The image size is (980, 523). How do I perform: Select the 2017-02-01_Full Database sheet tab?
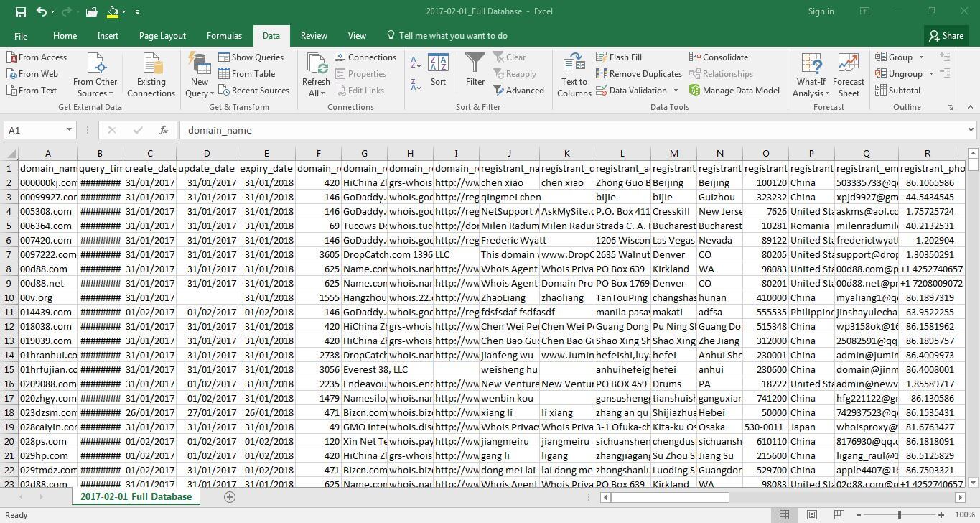[136, 496]
